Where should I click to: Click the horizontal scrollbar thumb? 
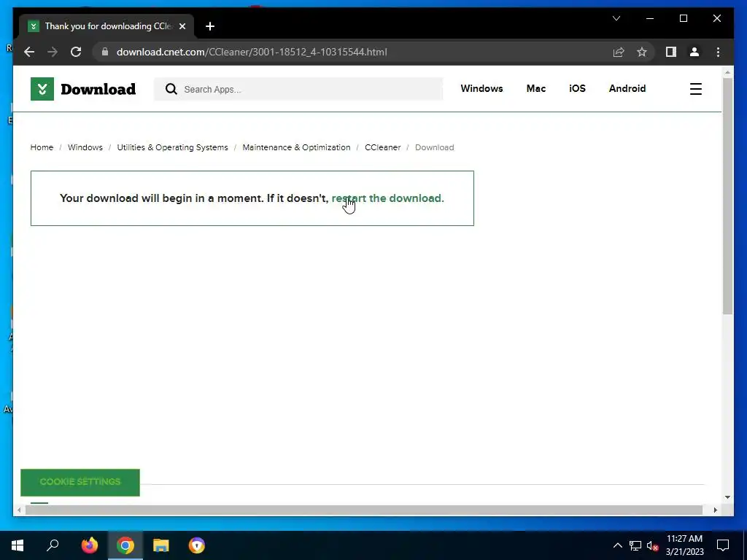364,510
